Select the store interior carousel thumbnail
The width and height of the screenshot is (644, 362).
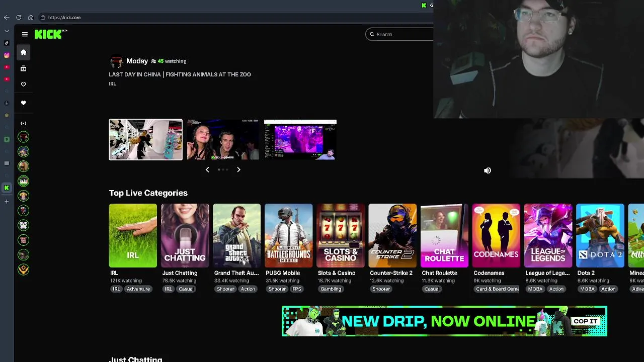tap(146, 140)
